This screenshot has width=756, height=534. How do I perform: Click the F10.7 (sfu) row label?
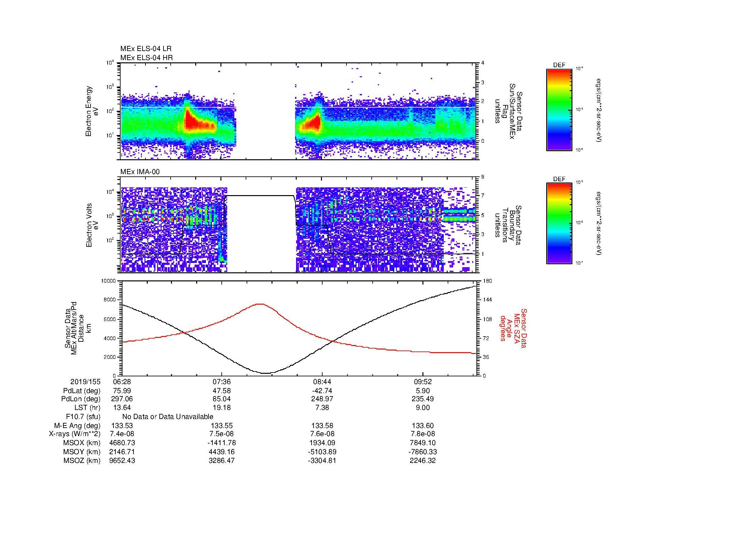pyautogui.click(x=83, y=417)
